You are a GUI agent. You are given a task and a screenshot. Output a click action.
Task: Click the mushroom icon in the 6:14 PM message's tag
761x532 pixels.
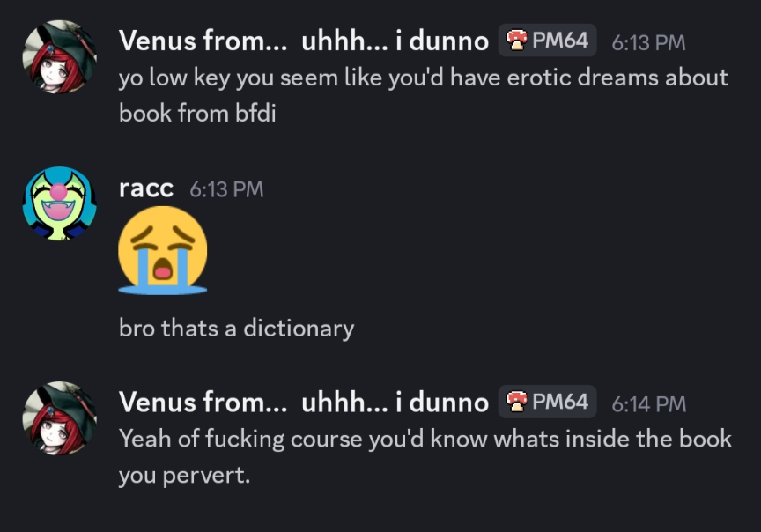point(517,403)
